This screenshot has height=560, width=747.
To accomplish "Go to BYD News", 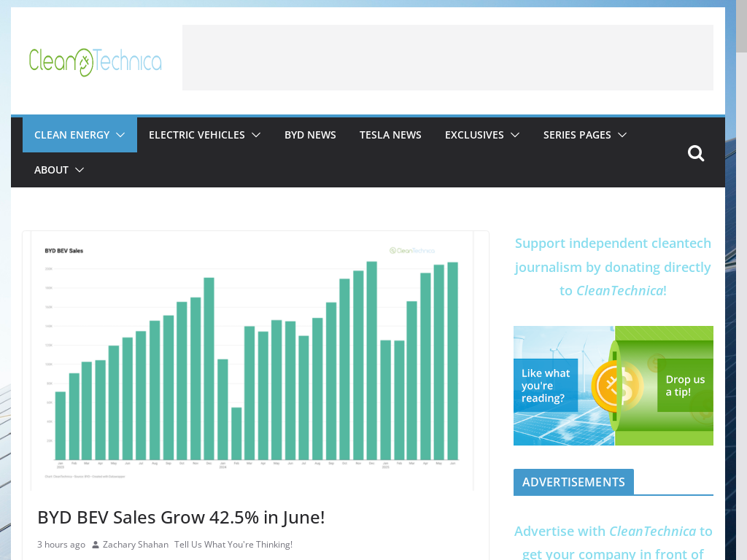I will click(x=310, y=135).
